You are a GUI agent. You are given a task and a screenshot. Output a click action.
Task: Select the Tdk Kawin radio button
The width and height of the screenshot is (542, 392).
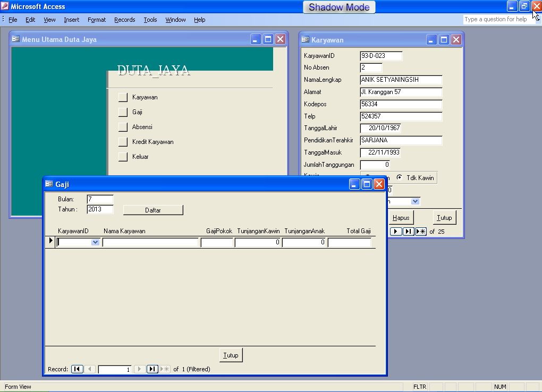pyautogui.click(x=399, y=177)
